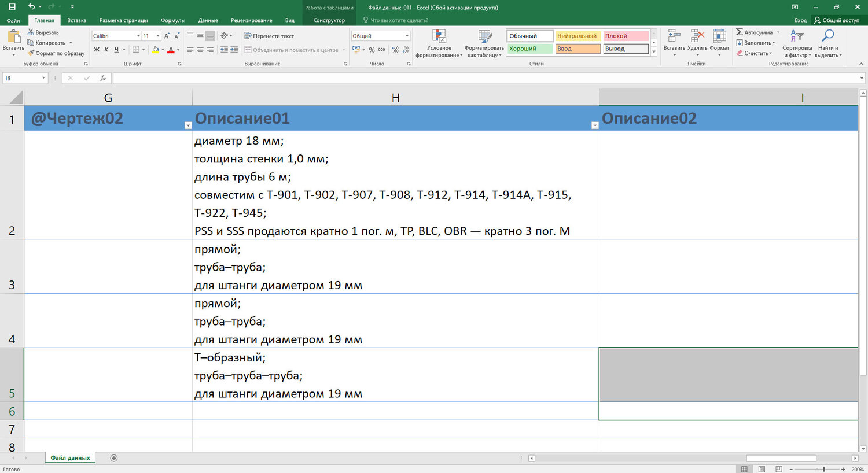Align text to bottom
The width and height of the screenshot is (868, 473).
[210, 36]
